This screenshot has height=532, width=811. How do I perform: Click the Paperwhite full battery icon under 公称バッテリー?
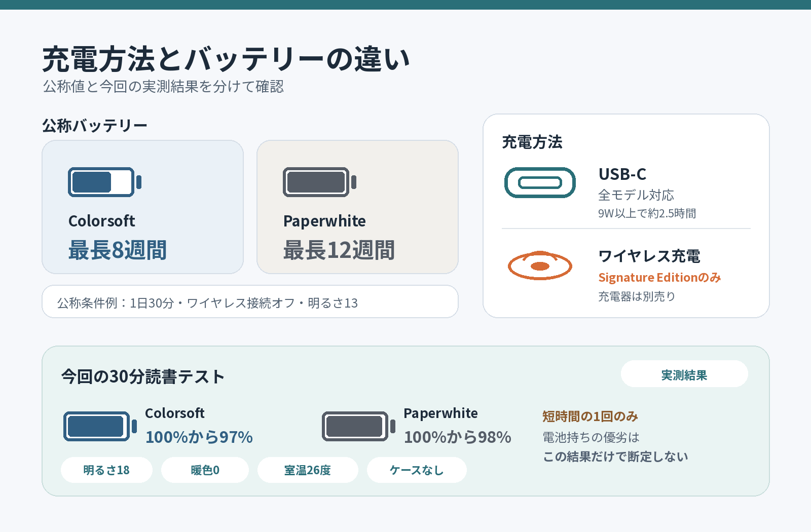(320, 182)
